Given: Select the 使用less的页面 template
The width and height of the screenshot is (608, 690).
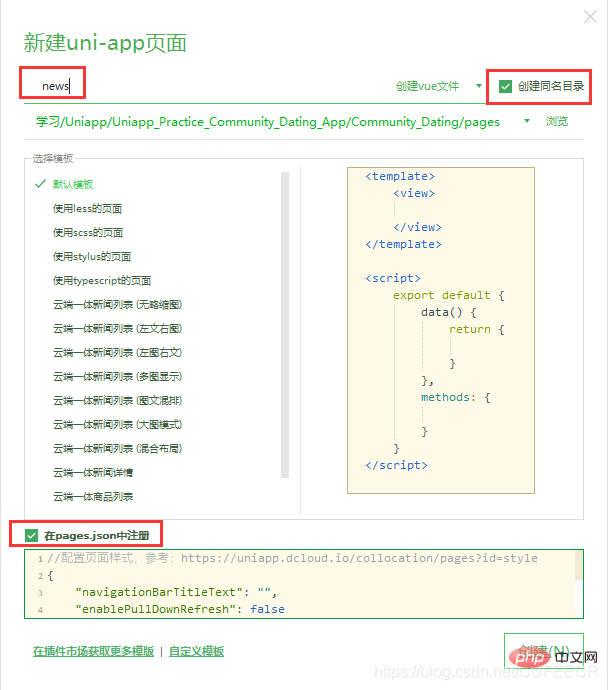Looking at the screenshot, I should (87, 209).
